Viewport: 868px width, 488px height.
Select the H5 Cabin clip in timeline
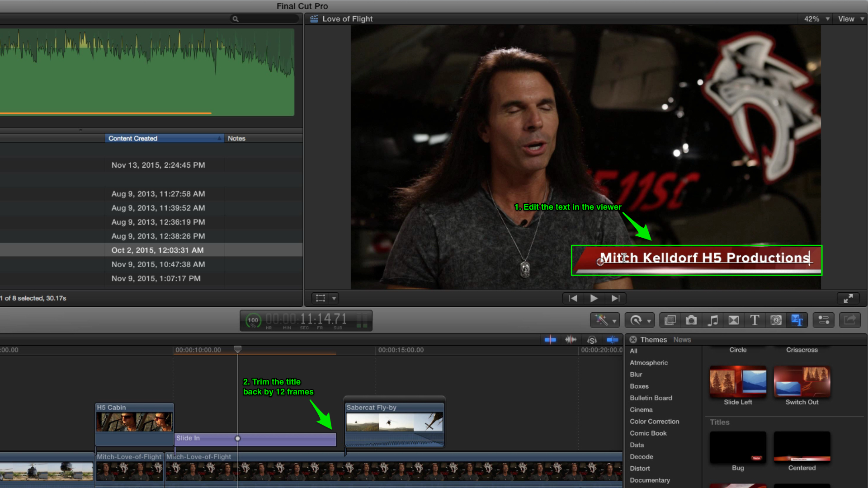(x=134, y=423)
